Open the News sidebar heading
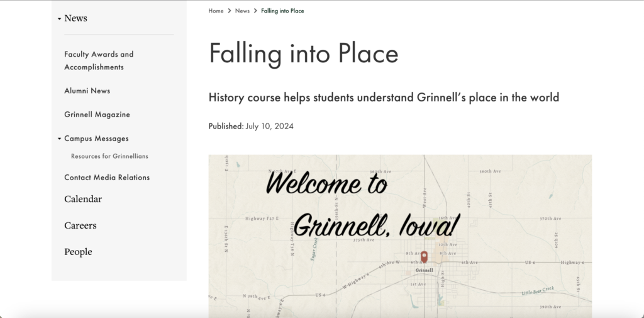The image size is (644, 318). [75, 18]
